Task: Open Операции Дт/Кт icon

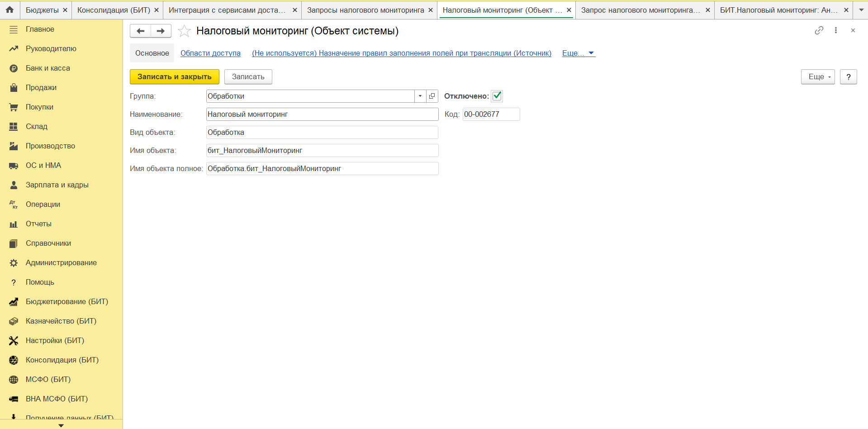Action: [x=14, y=205]
